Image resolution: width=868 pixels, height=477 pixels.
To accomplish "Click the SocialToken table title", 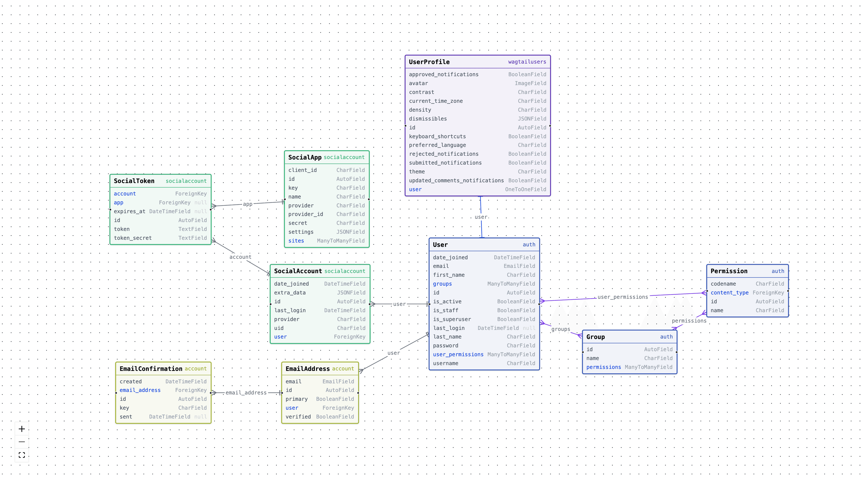I will (x=134, y=181).
